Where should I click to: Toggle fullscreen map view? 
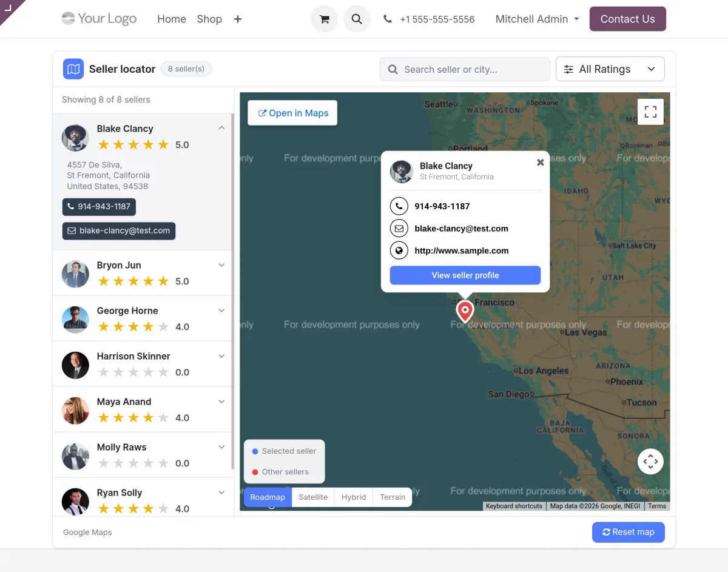coord(650,112)
